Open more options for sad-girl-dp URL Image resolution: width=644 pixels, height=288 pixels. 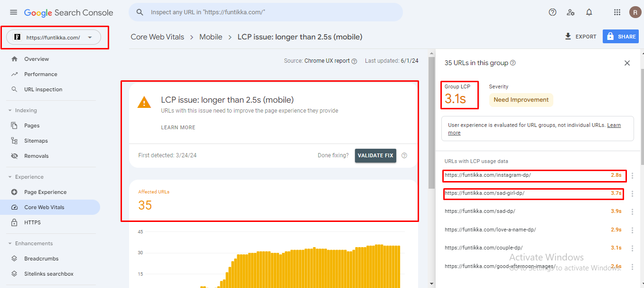(x=632, y=193)
